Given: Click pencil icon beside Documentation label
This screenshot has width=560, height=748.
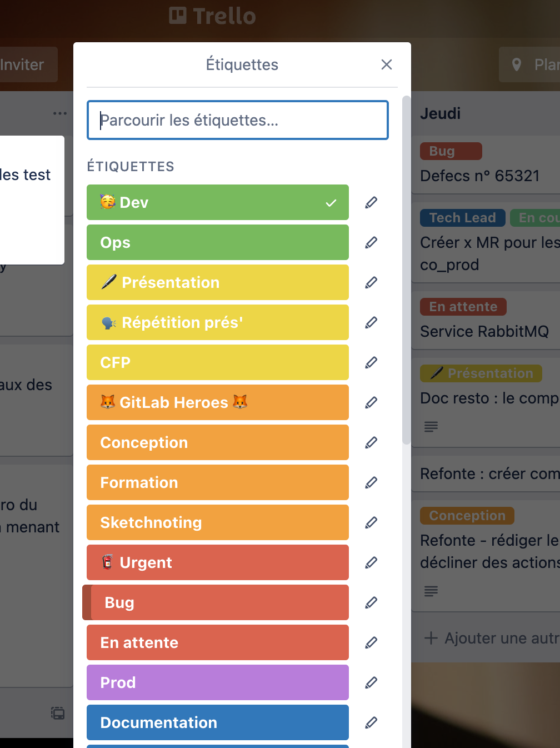Looking at the screenshot, I should coord(371,722).
